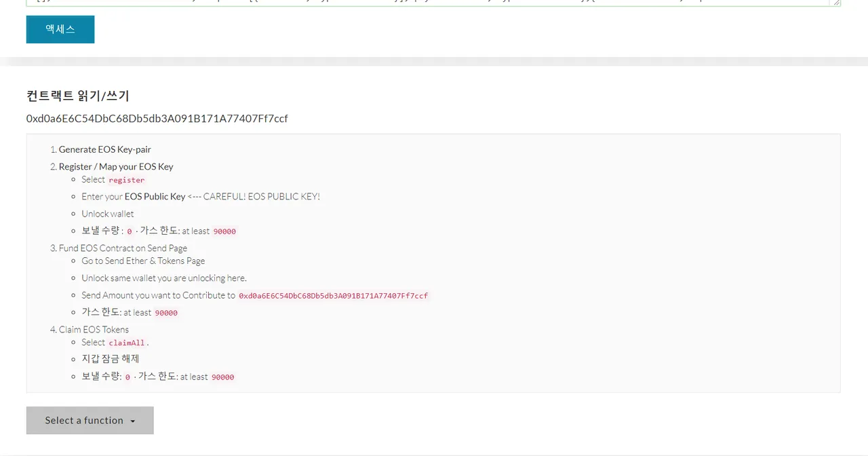
Task: Click 'Enter your EOS Public Key' line
Action: click(x=201, y=196)
